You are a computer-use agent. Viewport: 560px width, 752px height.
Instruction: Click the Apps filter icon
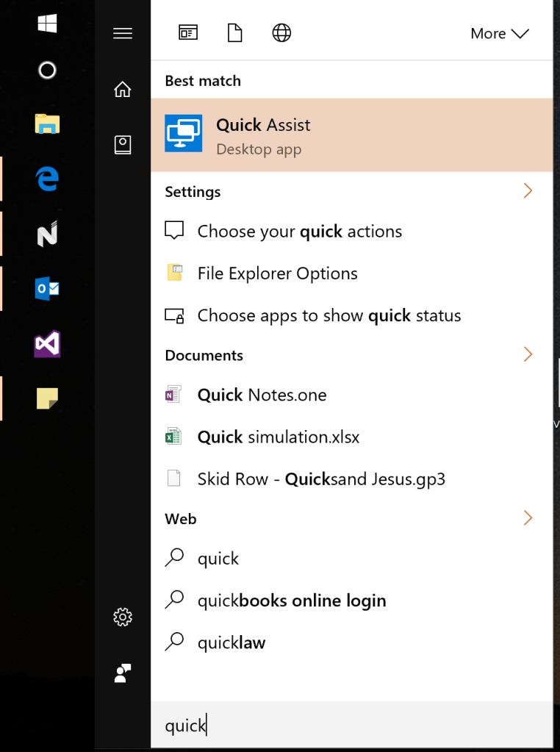pos(187,32)
